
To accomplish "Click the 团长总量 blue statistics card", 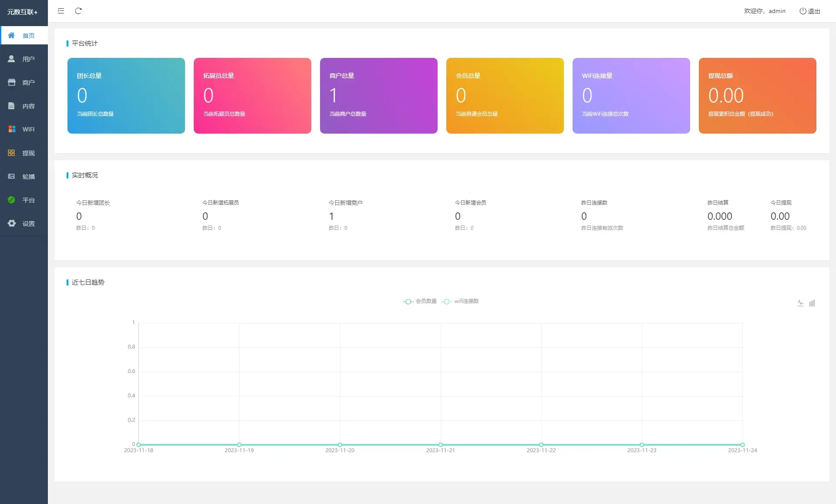I will tap(126, 96).
